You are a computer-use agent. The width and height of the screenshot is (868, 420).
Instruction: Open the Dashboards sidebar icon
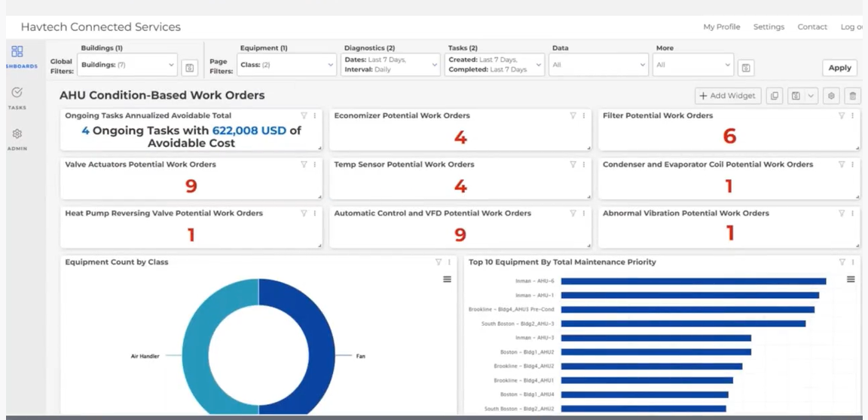17,52
